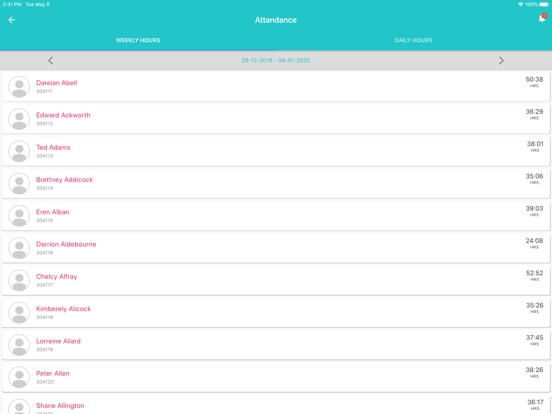Screen dimensions: 552x414
Task: Click the 36:17 hours value
Action: tap(535, 402)
